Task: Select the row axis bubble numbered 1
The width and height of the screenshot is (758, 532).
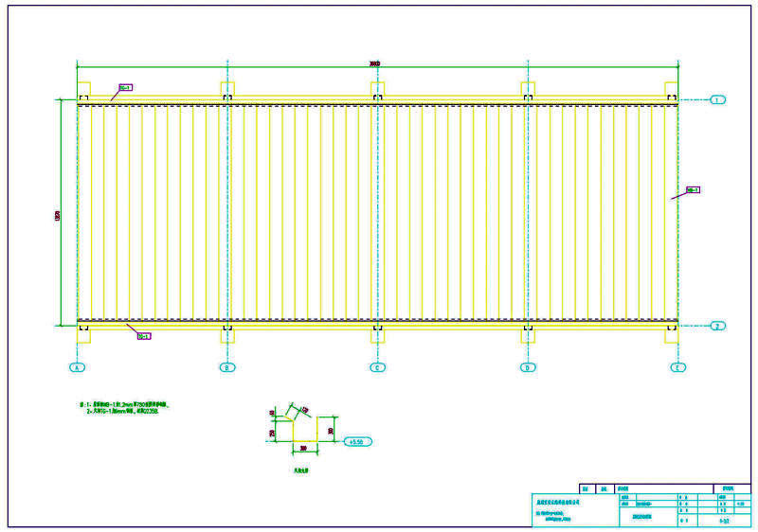Action: pos(717,99)
